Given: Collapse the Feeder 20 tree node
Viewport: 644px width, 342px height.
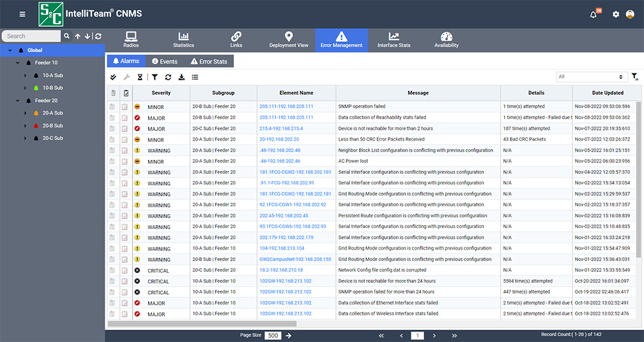Looking at the screenshot, I should pyautogui.click(x=18, y=101).
